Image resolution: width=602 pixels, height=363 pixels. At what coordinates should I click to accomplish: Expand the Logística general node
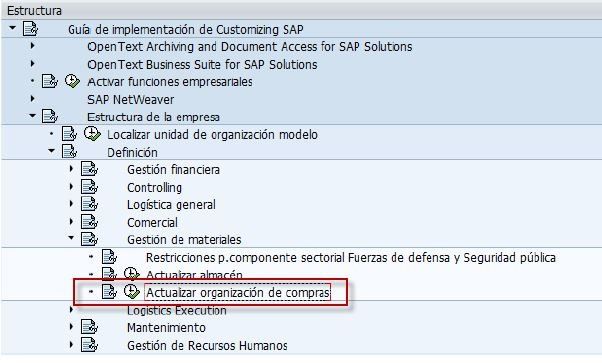point(71,204)
